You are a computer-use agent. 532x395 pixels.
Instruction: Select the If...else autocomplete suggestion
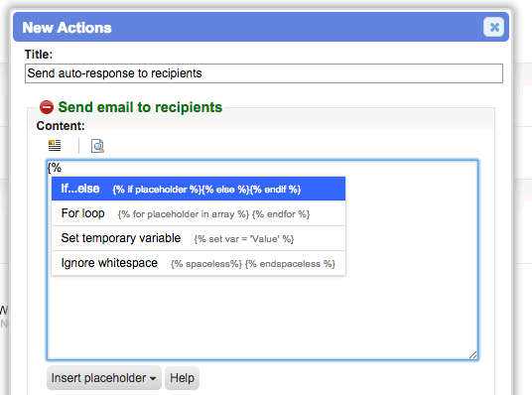tap(199, 189)
